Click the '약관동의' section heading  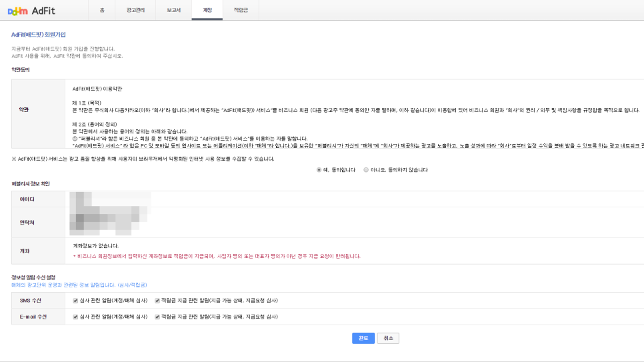point(21,70)
